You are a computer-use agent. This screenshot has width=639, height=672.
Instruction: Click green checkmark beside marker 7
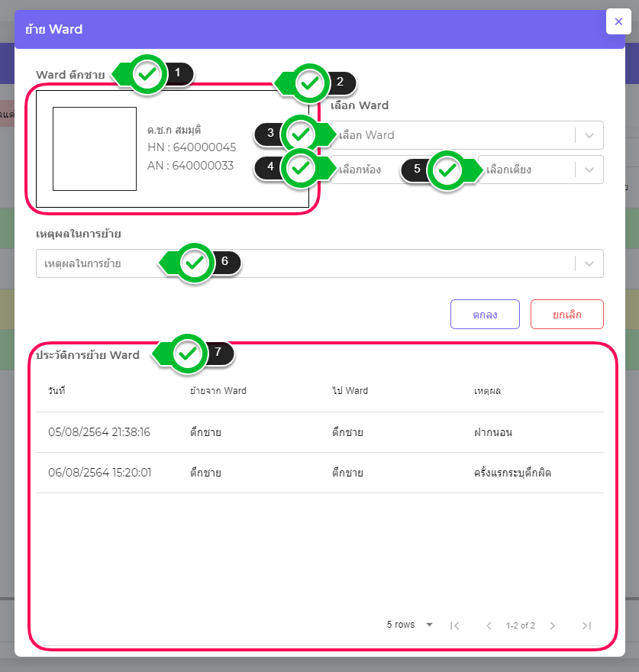pyautogui.click(x=188, y=354)
